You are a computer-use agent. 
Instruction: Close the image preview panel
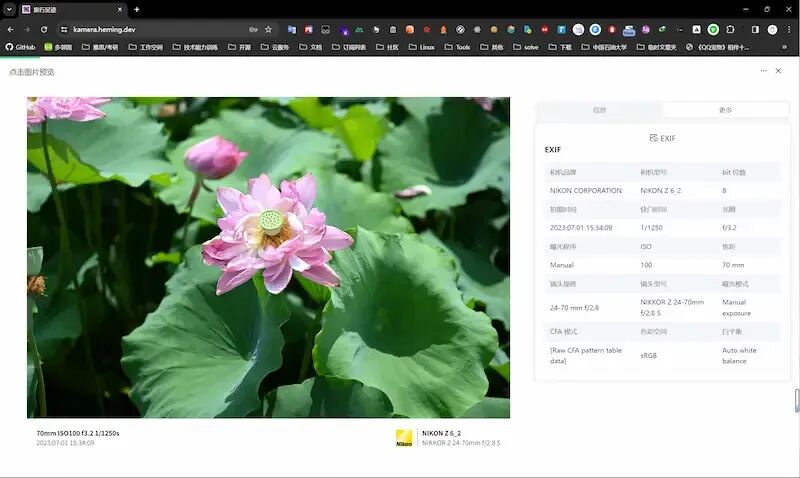(x=778, y=71)
